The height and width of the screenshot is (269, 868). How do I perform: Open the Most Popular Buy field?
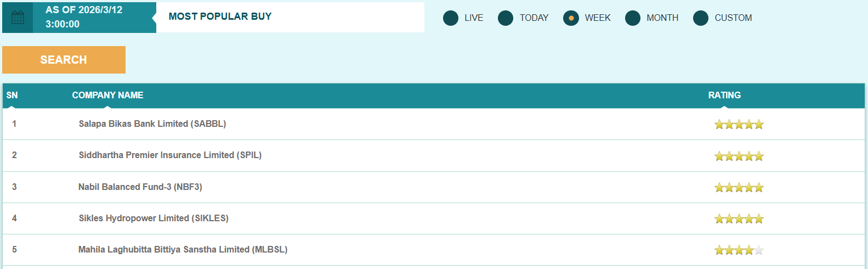(x=290, y=17)
